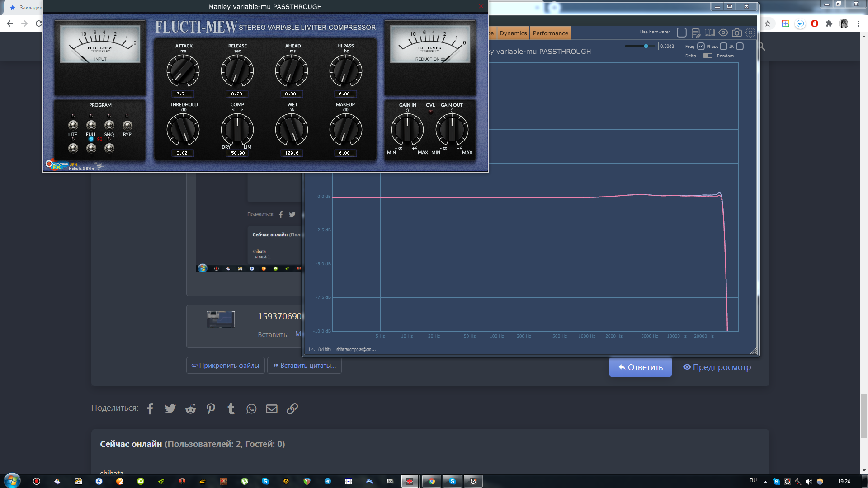Screen dimensions: 868x488
Task: Click the ATTACK value field 7.71
Action: [x=182, y=94]
